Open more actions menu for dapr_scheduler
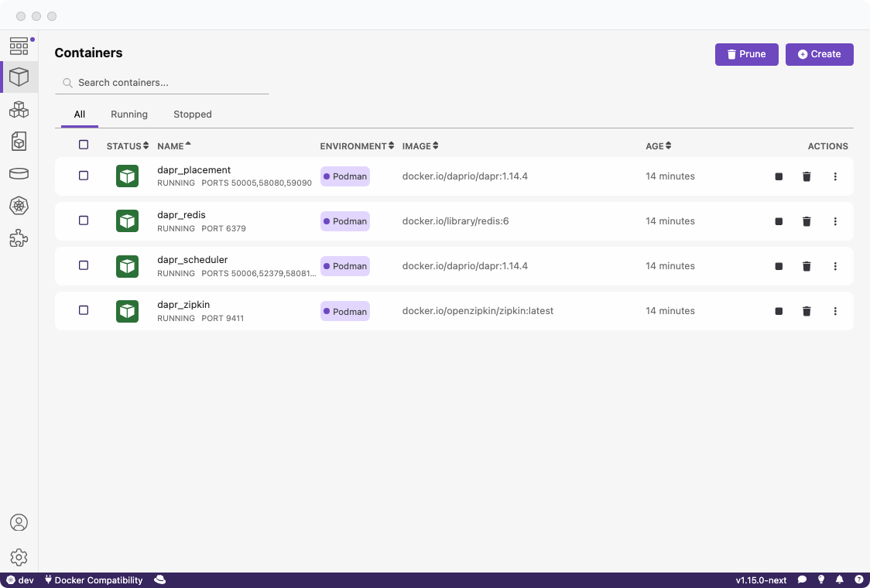 click(x=835, y=266)
